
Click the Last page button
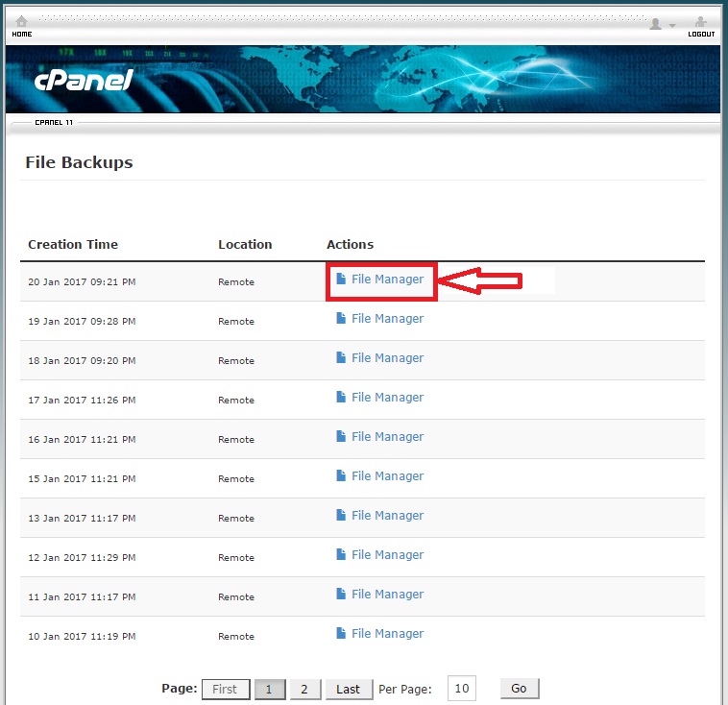349,690
